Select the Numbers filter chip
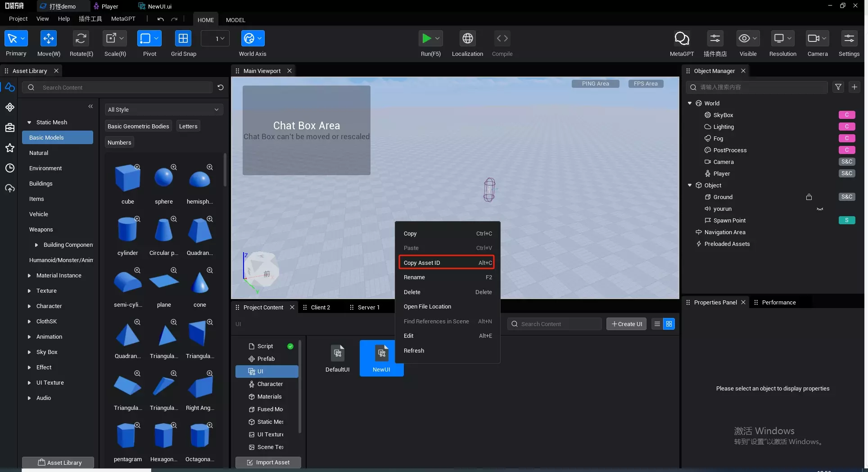Screen dimensions: 868x472 (x=119, y=142)
